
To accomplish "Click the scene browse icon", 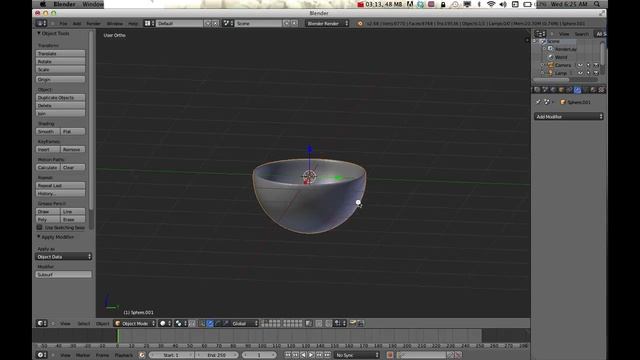I will coord(228,23).
